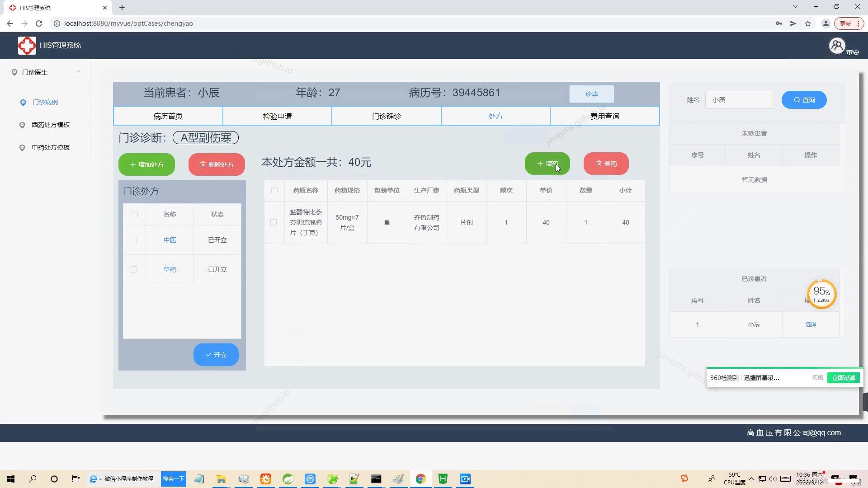The image size is (868, 488).
Task: Switch to the 费用查询 tab
Action: click(604, 116)
